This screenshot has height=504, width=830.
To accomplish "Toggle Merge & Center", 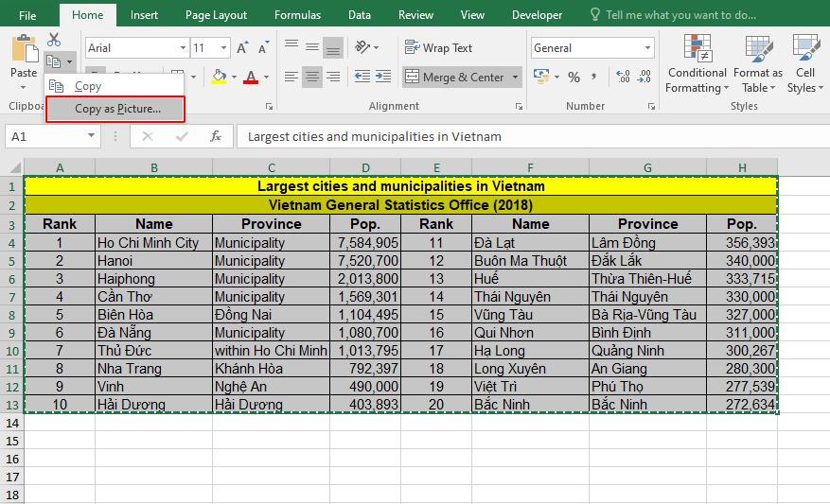I will click(454, 78).
